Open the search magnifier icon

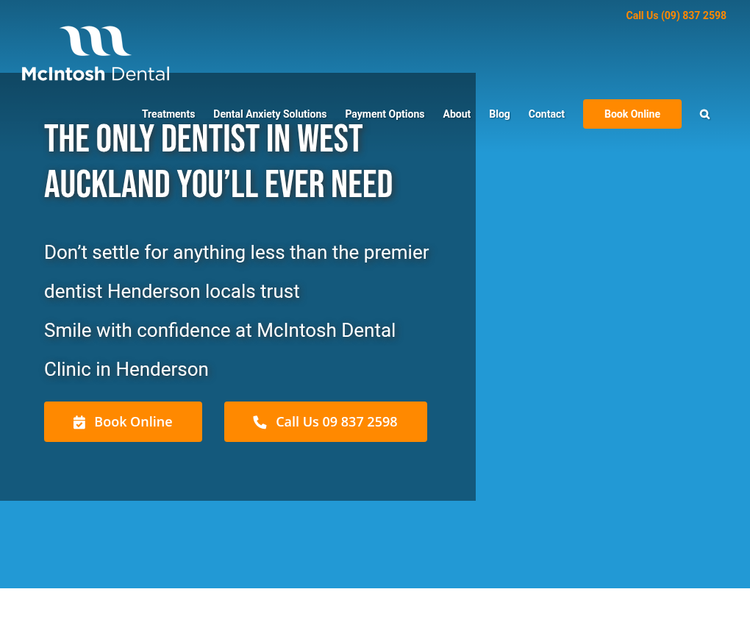coord(705,114)
